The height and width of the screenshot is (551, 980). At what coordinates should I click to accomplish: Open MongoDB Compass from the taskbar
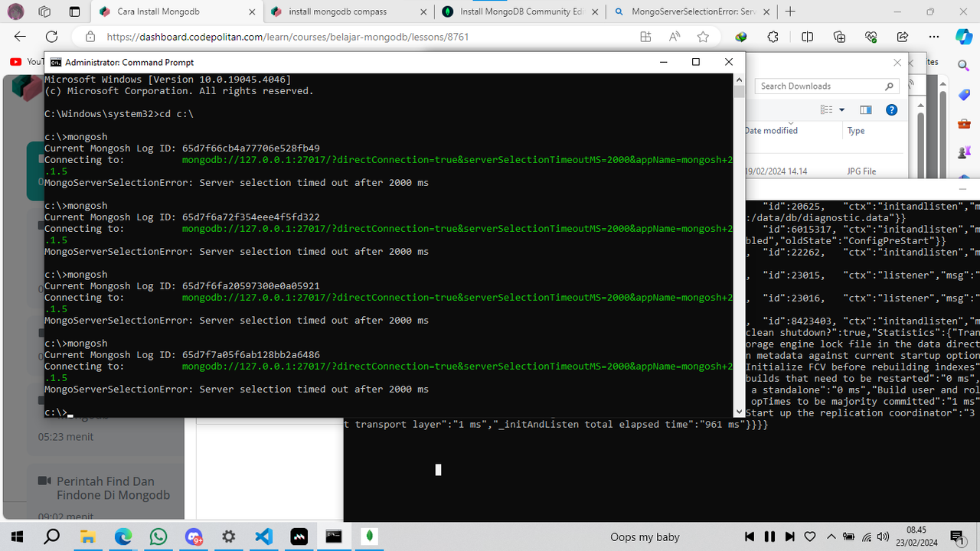click(369, 536)
